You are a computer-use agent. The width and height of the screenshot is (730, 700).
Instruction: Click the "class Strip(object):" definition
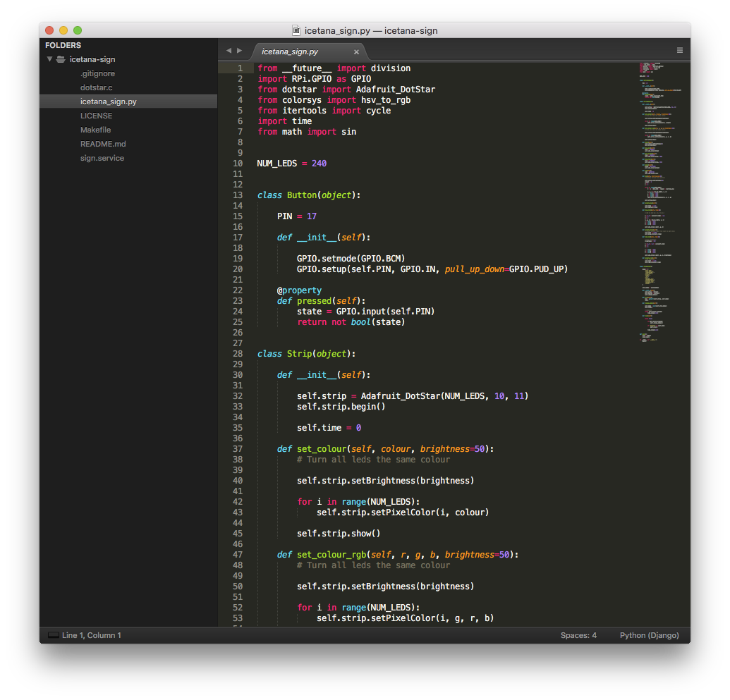[307, 354]
